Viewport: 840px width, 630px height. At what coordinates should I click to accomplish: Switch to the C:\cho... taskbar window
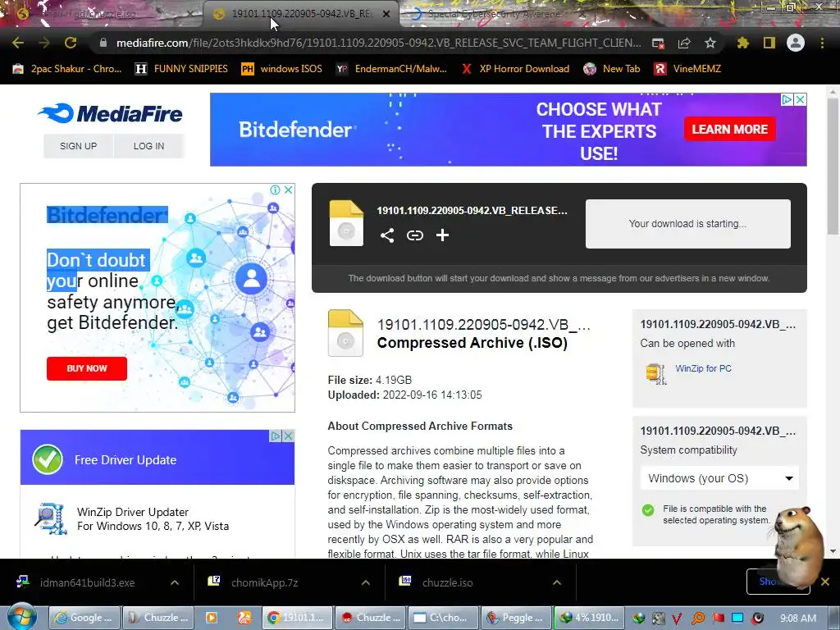click(x=443, y=618)
